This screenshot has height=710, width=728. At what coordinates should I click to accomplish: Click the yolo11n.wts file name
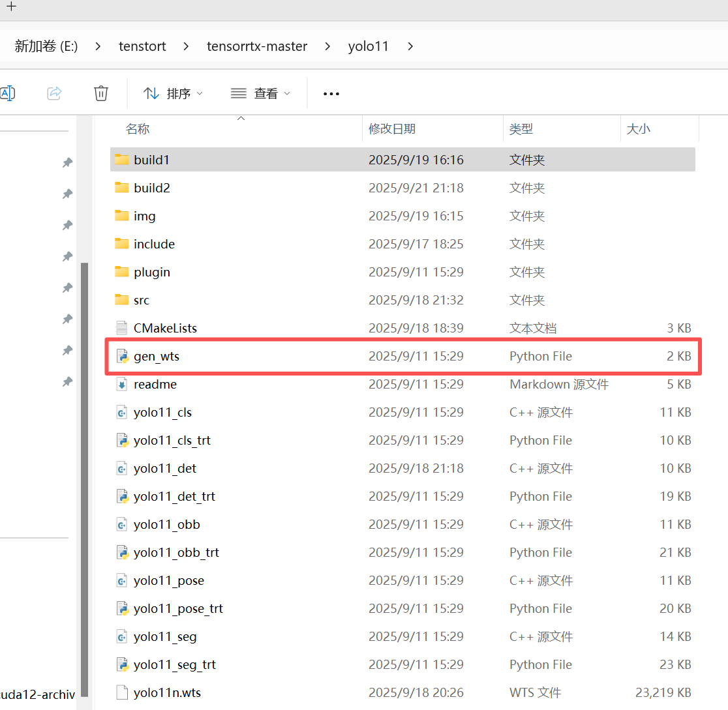tap(167, 693)
